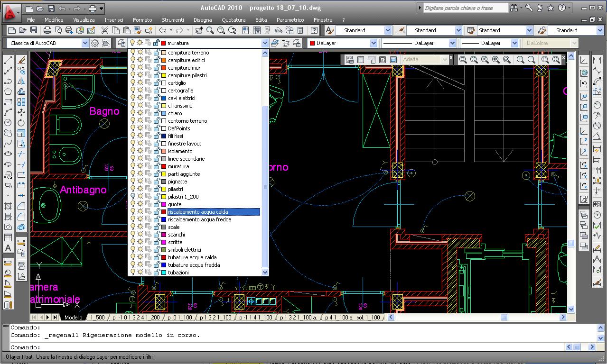Turn off the lightbulb for the scritte layer
The width and height of the screenshot is (607, 364).
[133, 242]
